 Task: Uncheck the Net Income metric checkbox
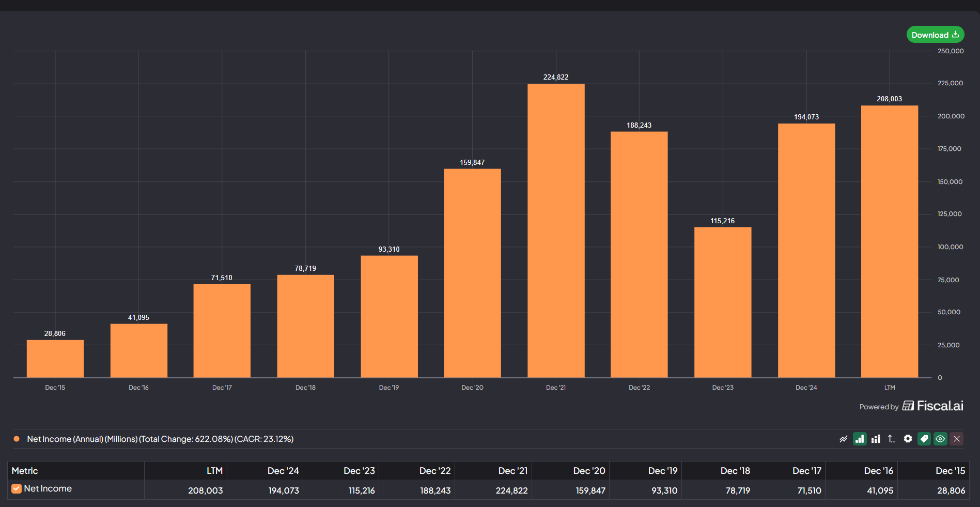pos(17,488)
